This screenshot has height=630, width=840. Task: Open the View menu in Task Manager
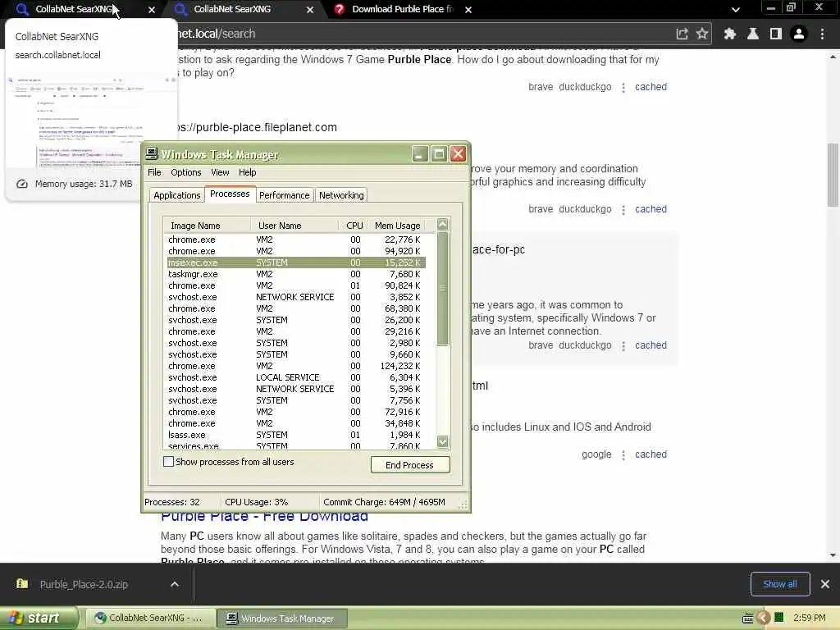(x=220, y=172)
